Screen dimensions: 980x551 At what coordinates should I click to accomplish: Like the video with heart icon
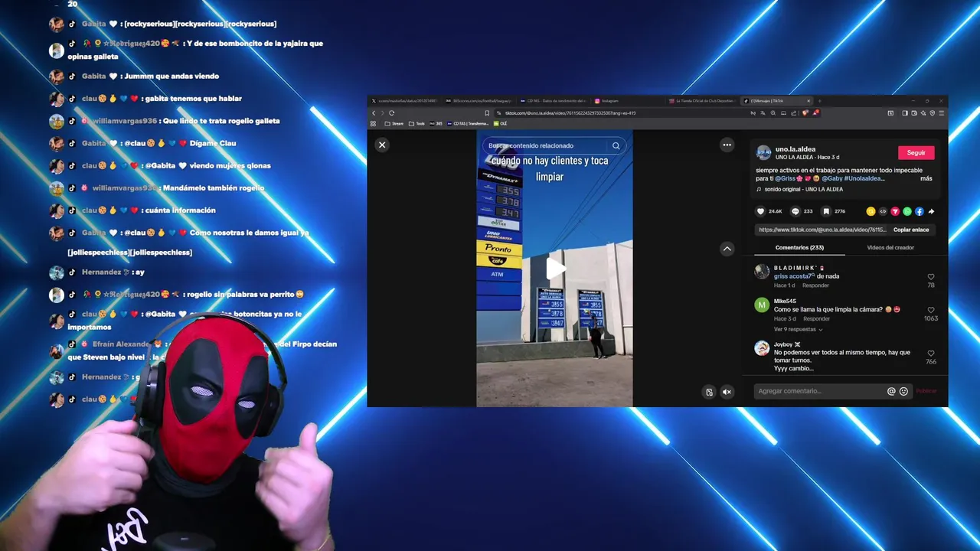(x=760, y=211)
